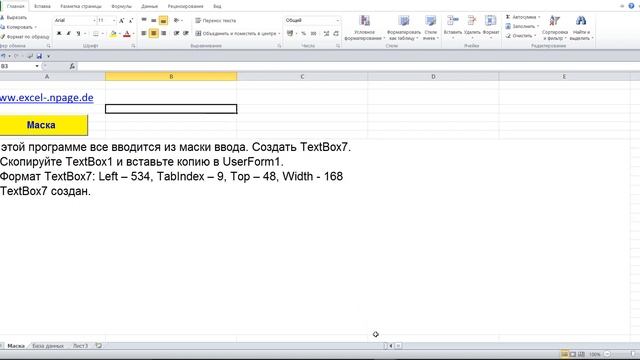Toggle center horizontal alignment
Viewport: 640px width, 360px height.
pyautogui.click(x=153, y=33)
